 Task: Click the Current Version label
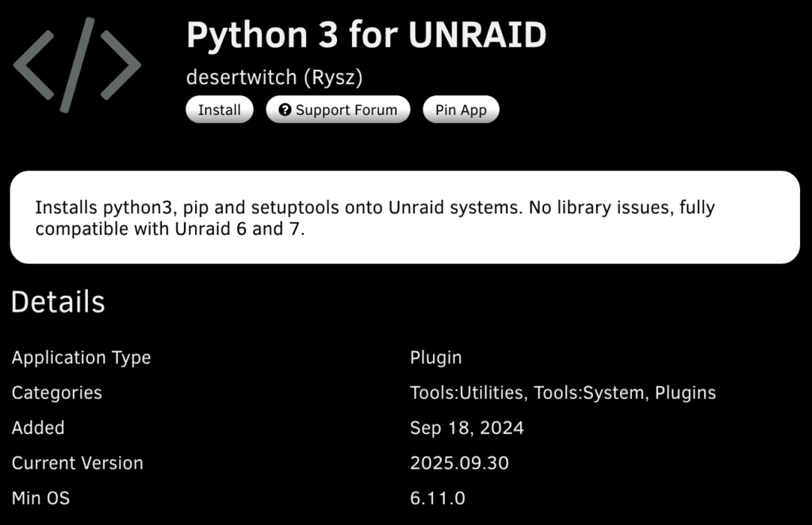coord(77,463)
